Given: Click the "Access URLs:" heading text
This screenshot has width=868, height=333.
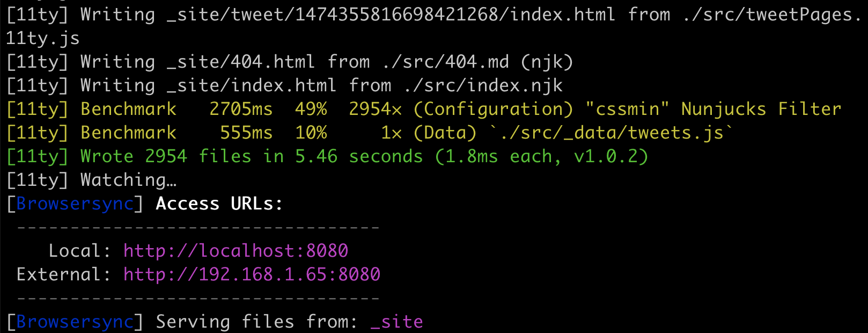Looking at the screenshot, I should 219,204.
